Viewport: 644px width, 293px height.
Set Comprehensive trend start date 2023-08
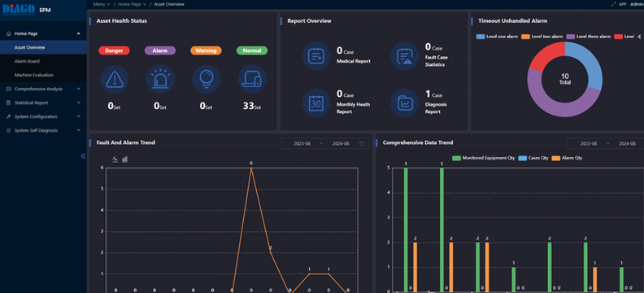point(588,143)
